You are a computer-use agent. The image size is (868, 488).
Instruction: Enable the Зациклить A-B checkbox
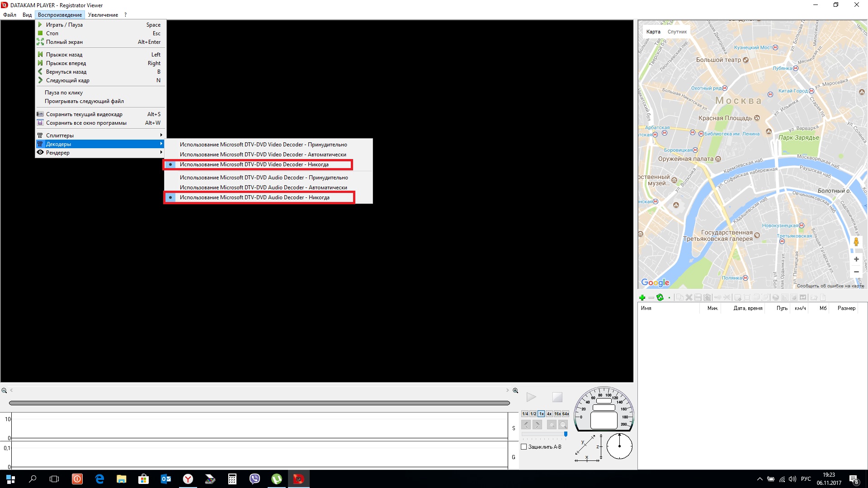[524, 447]
